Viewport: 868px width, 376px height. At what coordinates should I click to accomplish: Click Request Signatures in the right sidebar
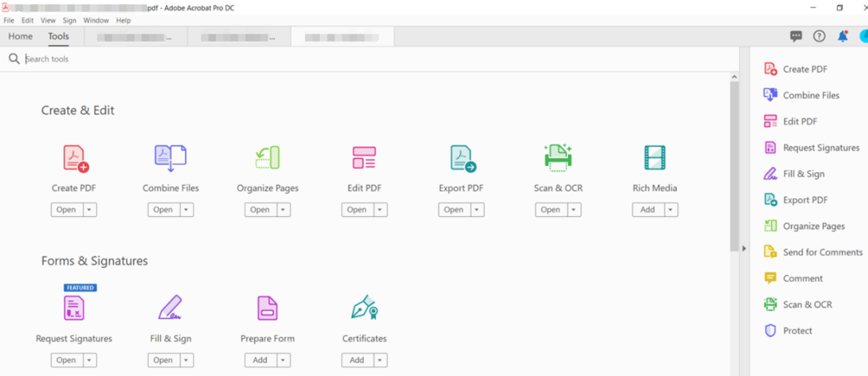click(x=811, y=147)
